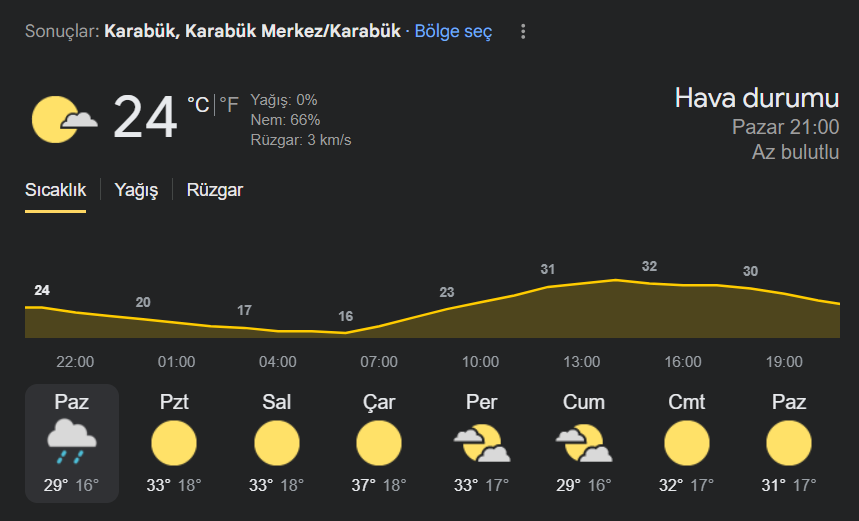Select Çar forecast with 37° high
The width and height of the screenshot is (859, 521).
click(x=379, y=443)
